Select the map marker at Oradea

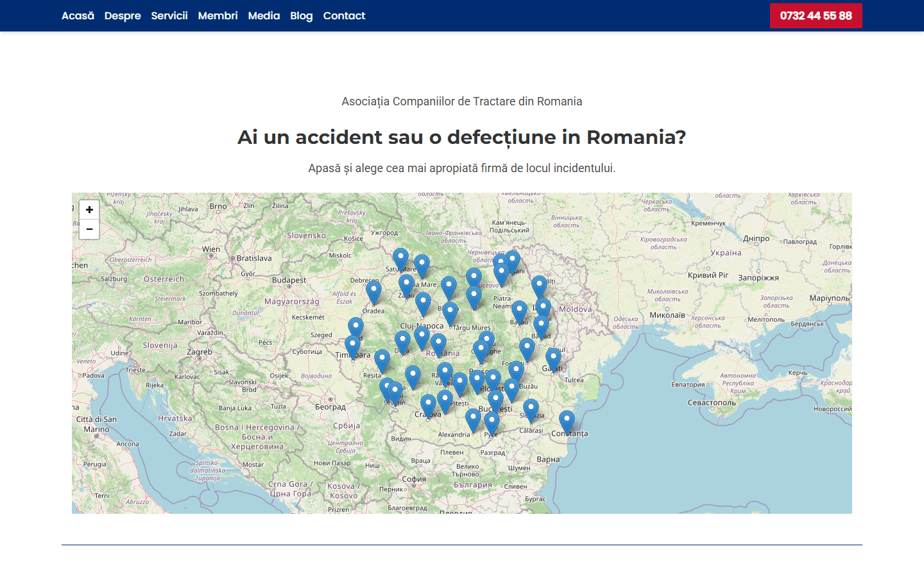pyautogui.click(x=373, y=292)
